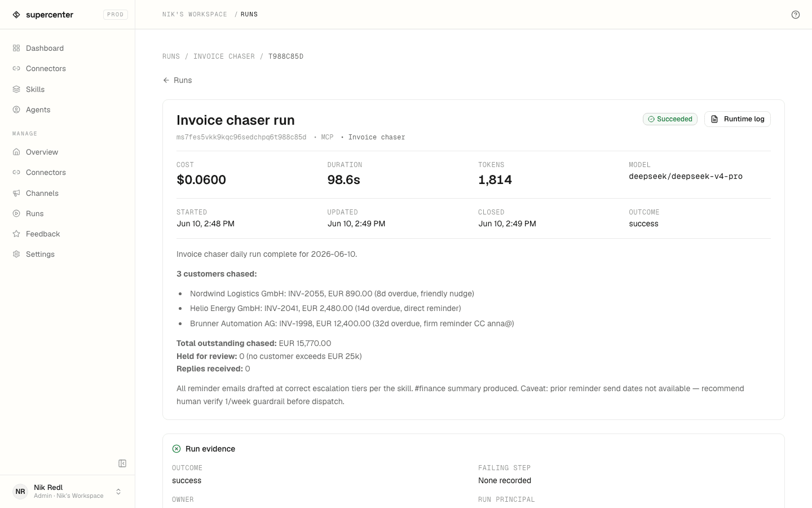This screenshot has width=812, height=508.
Task: Click the '3 customers chased:' heading
Action: coord(217,274)
